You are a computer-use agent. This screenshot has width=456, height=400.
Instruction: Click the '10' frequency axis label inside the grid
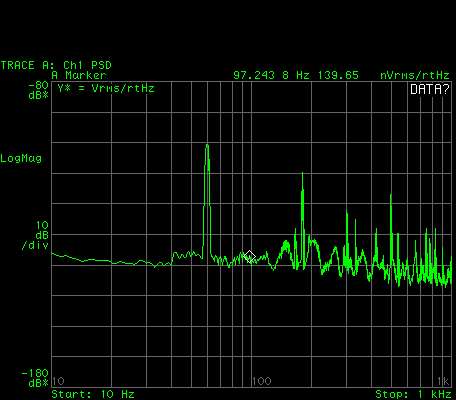59,381
